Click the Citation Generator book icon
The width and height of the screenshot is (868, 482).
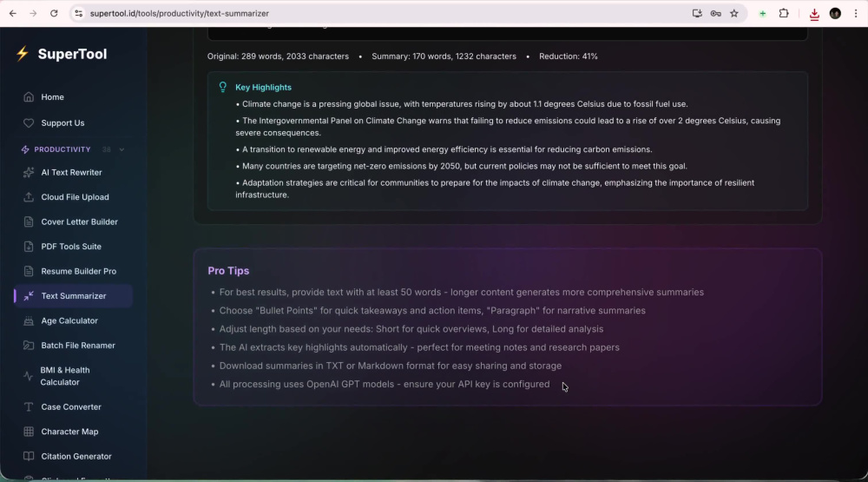29,457
